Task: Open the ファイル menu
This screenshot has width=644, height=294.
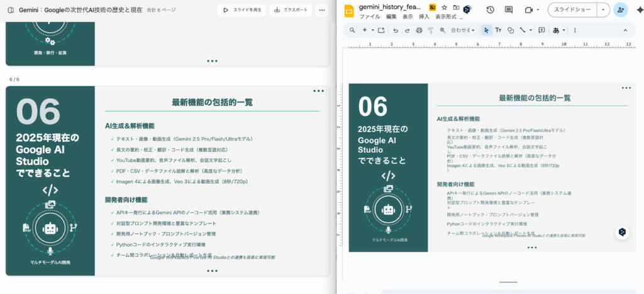Action: point(369,16)
